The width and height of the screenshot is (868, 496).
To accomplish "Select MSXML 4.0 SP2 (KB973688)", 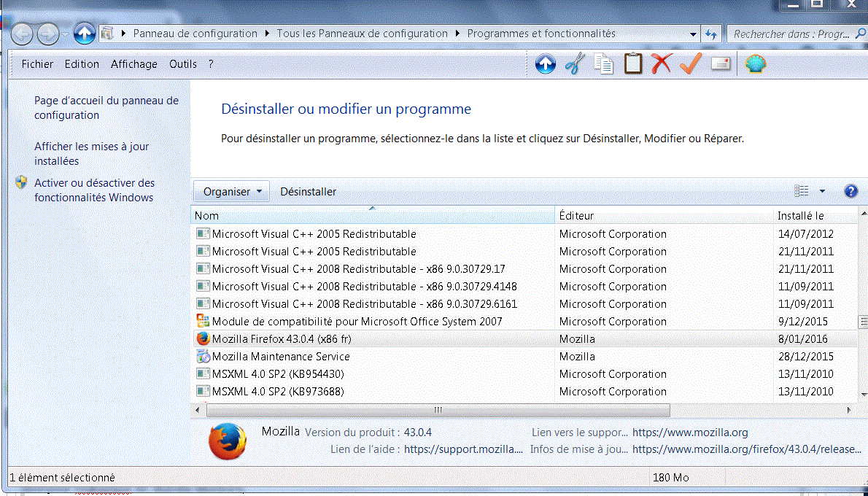I will point(524,392).
